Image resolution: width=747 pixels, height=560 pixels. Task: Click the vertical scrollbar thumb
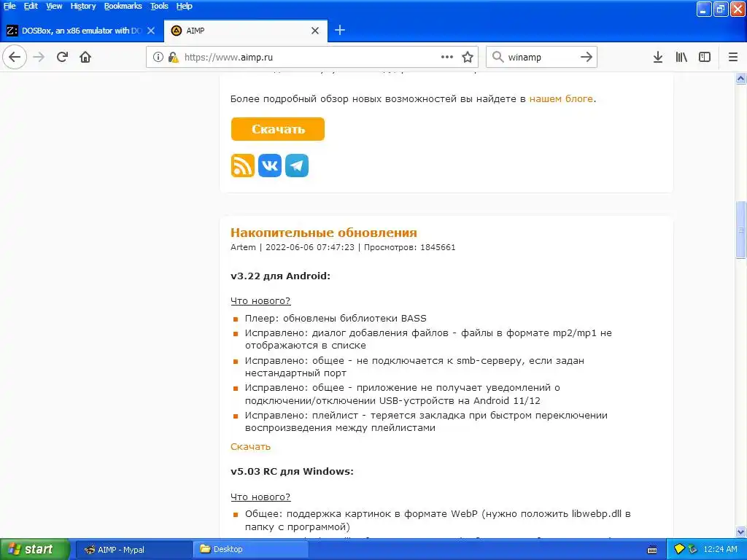(741, 230)
